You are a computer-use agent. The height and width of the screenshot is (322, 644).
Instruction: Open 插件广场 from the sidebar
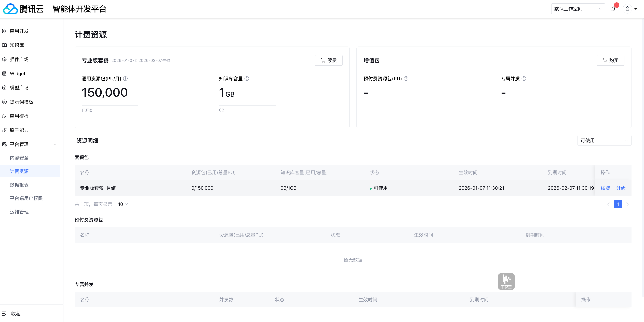[19, 60]
